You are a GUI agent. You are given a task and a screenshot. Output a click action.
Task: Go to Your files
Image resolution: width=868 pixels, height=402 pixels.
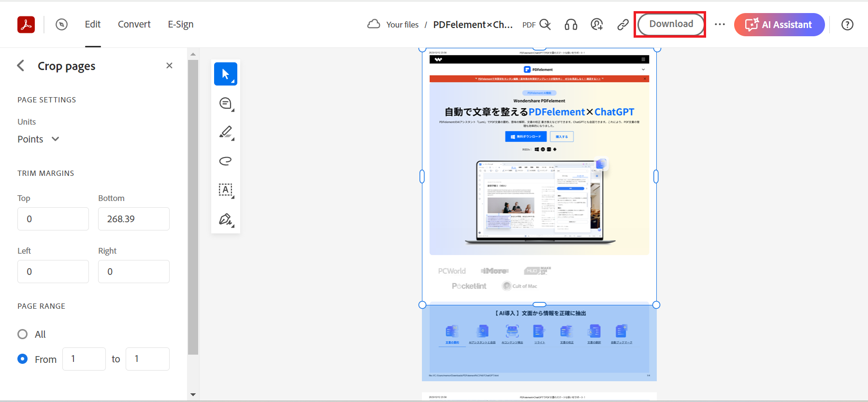(403, 25)
